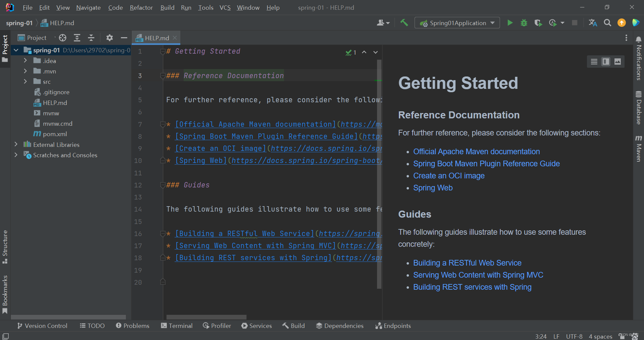This screenshot has width=644, height=340.
Task: Expand all in Project panel
Action: [77, 38]
